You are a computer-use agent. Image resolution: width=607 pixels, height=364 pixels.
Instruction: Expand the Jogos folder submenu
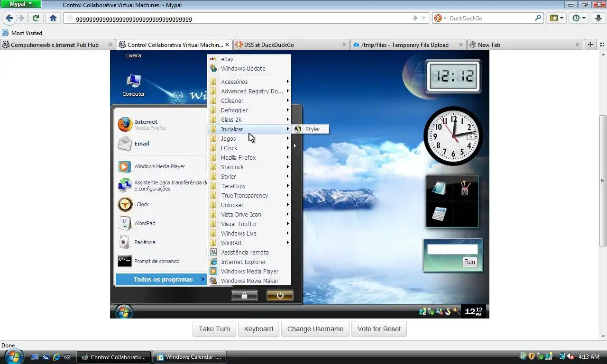tap(249, 138)
